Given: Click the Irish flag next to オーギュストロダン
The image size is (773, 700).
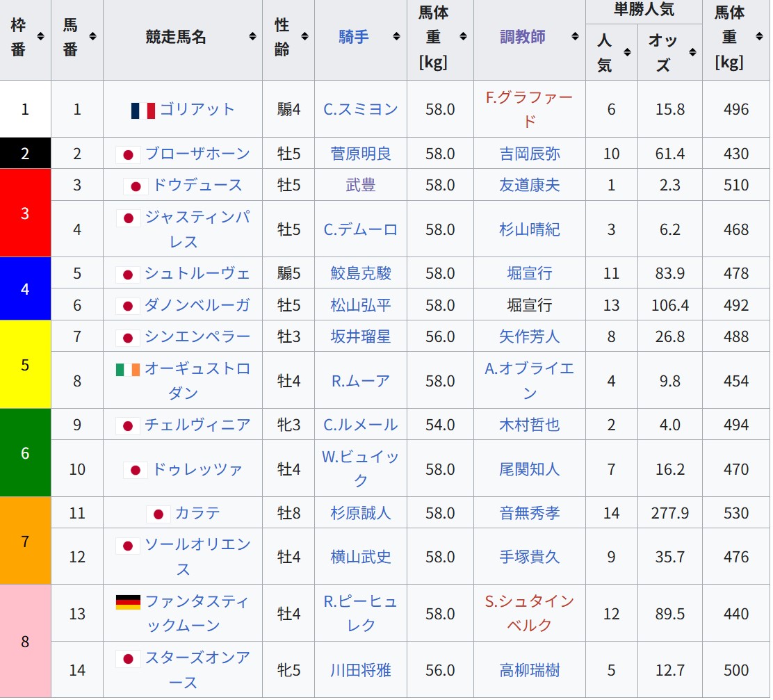Looking at the screenshot, I should click(127, 369).
